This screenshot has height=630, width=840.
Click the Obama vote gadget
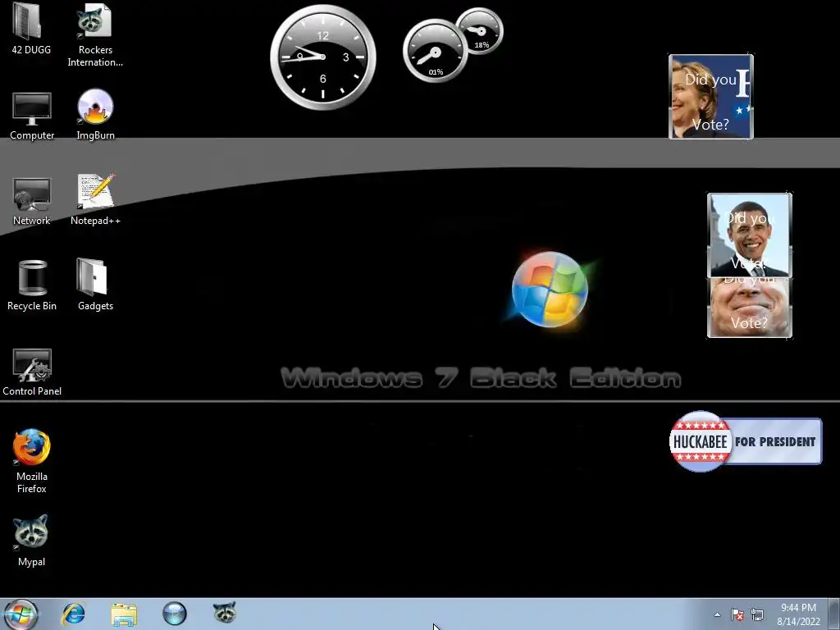tap(750, 235)
